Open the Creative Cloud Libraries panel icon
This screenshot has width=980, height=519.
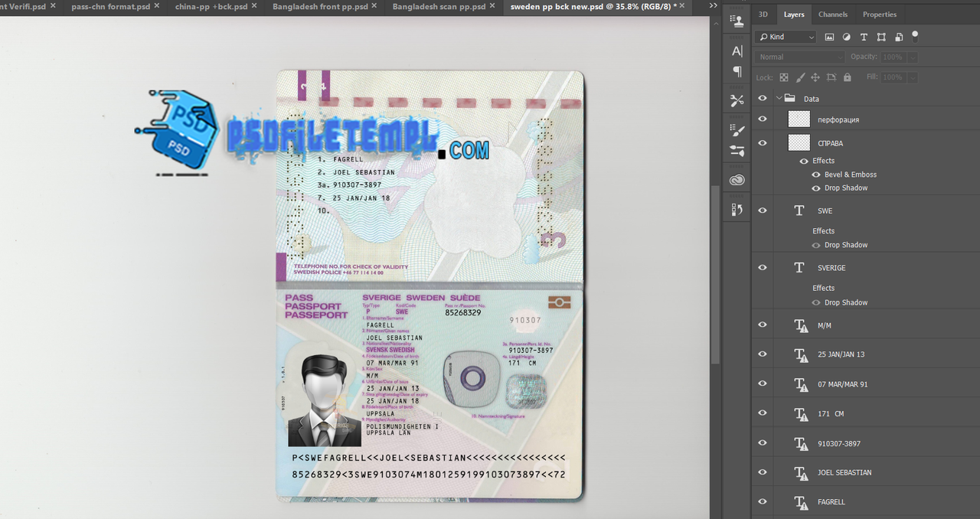coord(737,180)
